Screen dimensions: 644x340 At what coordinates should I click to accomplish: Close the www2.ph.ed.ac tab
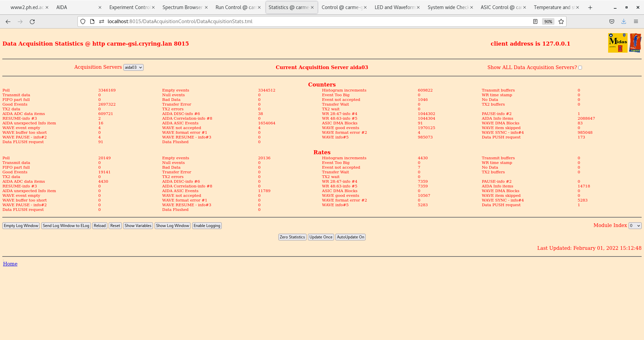point(47,7)
